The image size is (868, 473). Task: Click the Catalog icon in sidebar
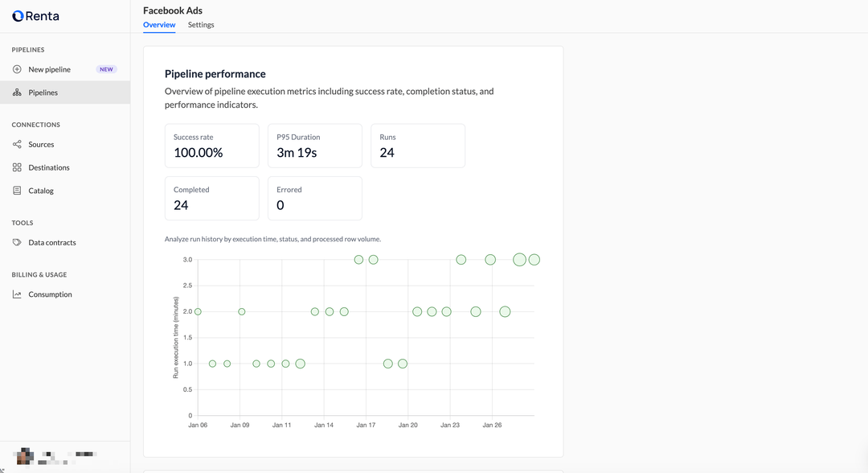pos(17,191)
